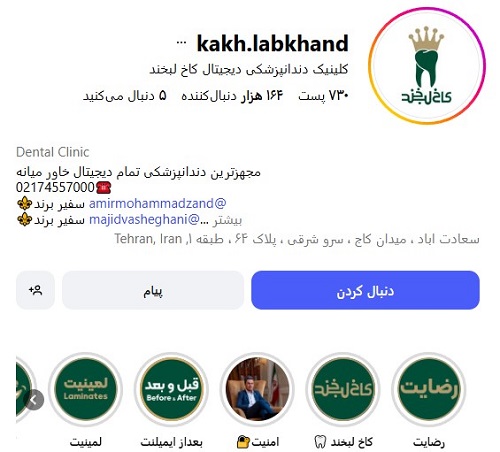Expand the bio with بیشتر

[x=228, y=221]
